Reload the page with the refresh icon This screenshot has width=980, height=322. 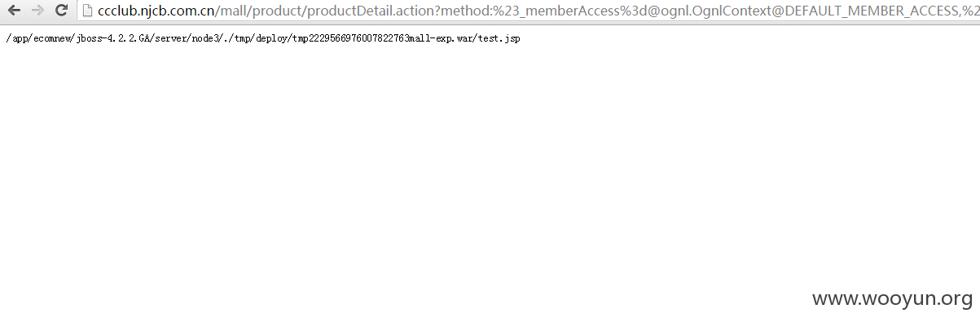(61, 11)
